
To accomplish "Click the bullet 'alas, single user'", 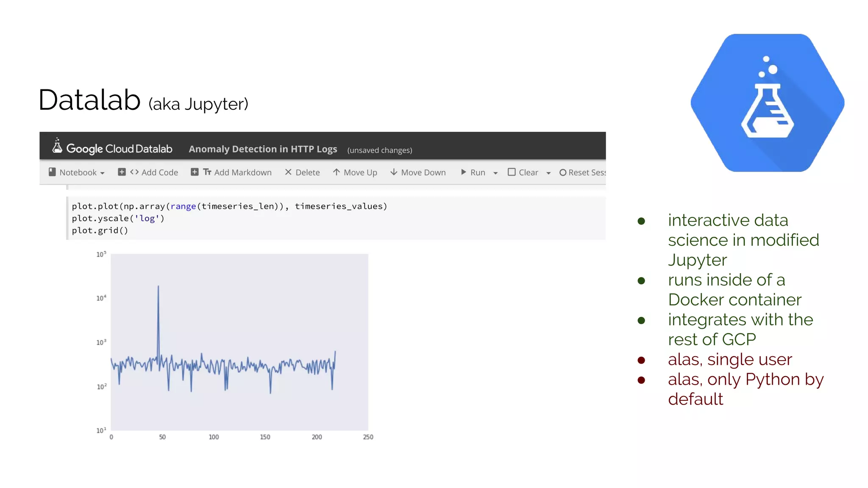I will [x=730, y=359].
